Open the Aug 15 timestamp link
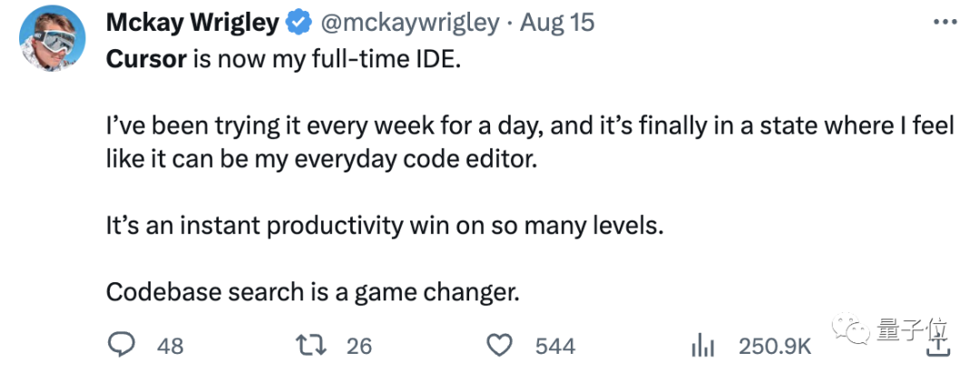The height and width of the screenshot is (373, 980). point(557,23)
